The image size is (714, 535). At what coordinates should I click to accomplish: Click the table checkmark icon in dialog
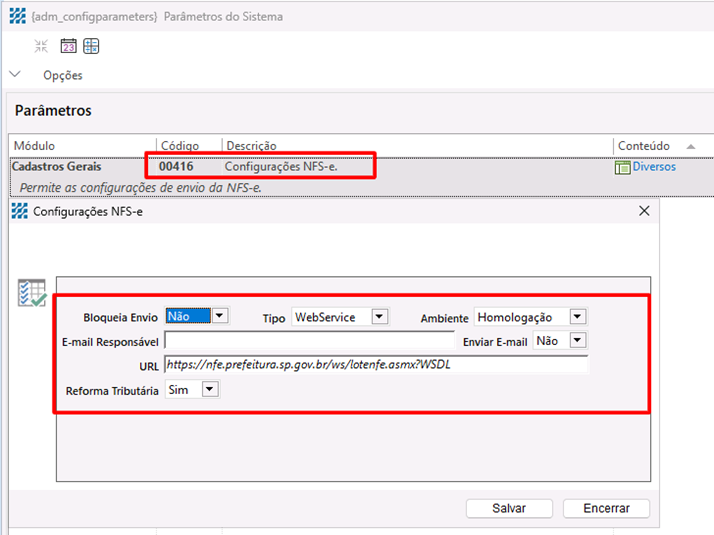click(x=32, y=293)
